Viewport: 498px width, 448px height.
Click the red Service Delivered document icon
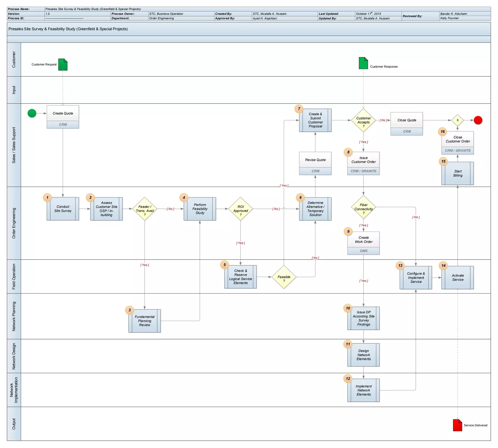[x=457, y=425]
